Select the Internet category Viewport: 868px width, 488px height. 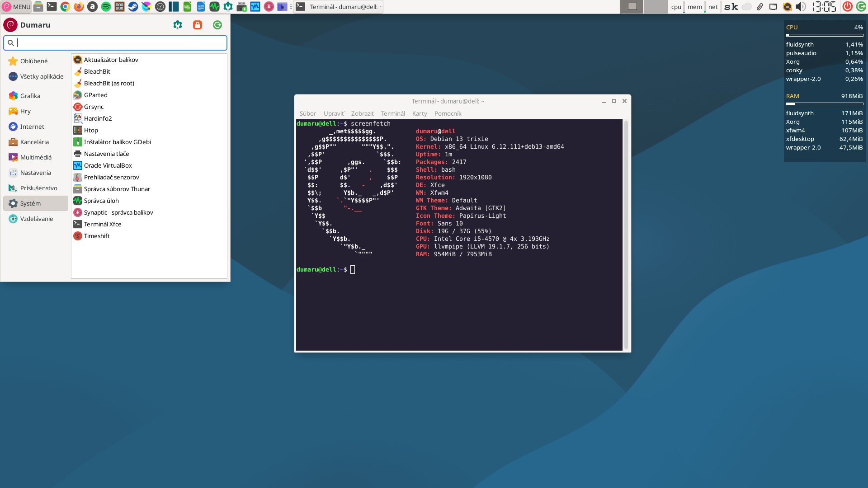(36, 127)
